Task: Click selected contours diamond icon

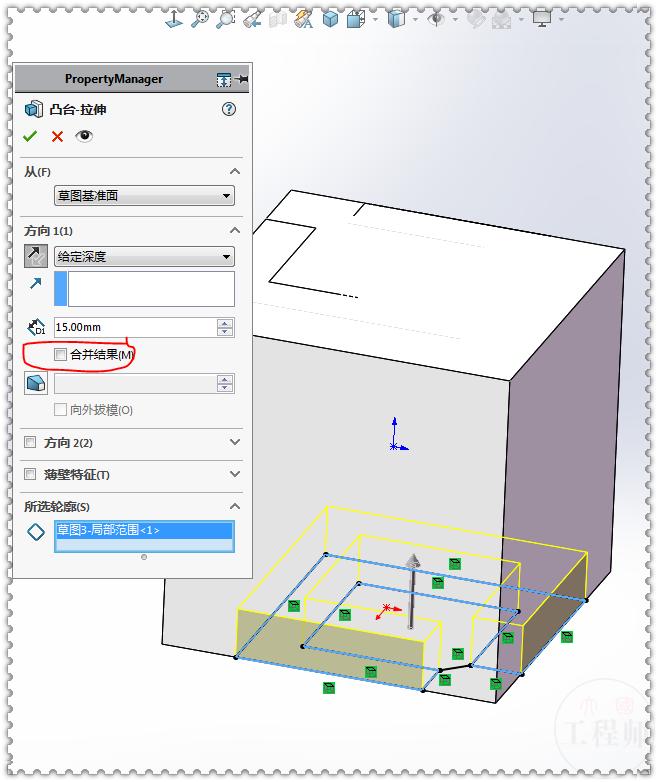Action: (36, 532)
